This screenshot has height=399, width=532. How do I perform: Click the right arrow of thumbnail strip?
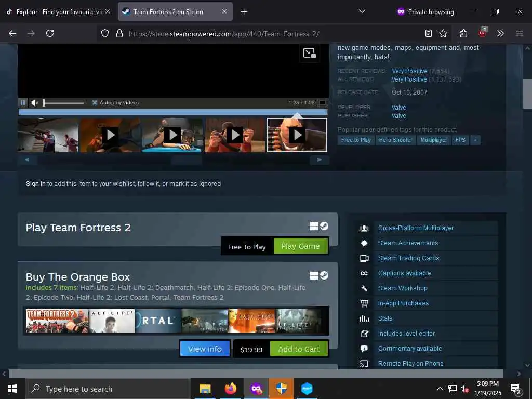coord(320,160)
